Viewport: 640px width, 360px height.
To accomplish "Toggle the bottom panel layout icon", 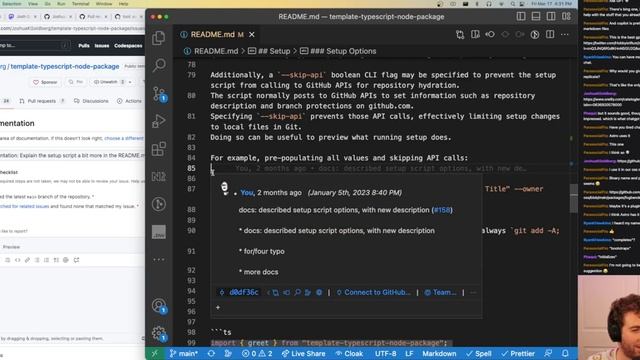I will coord(536,16).
